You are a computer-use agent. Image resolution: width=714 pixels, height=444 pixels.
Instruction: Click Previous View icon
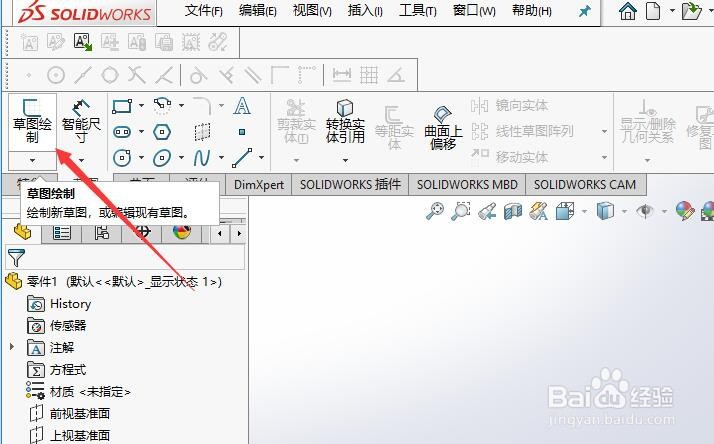(487, 211)
